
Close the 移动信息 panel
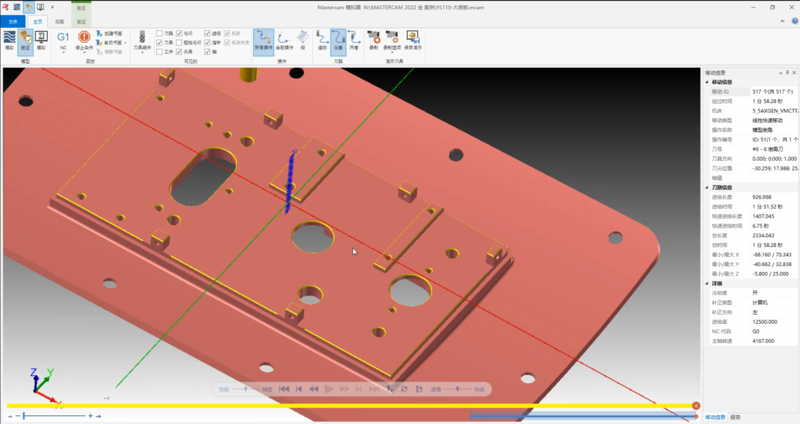click(794, 72)
